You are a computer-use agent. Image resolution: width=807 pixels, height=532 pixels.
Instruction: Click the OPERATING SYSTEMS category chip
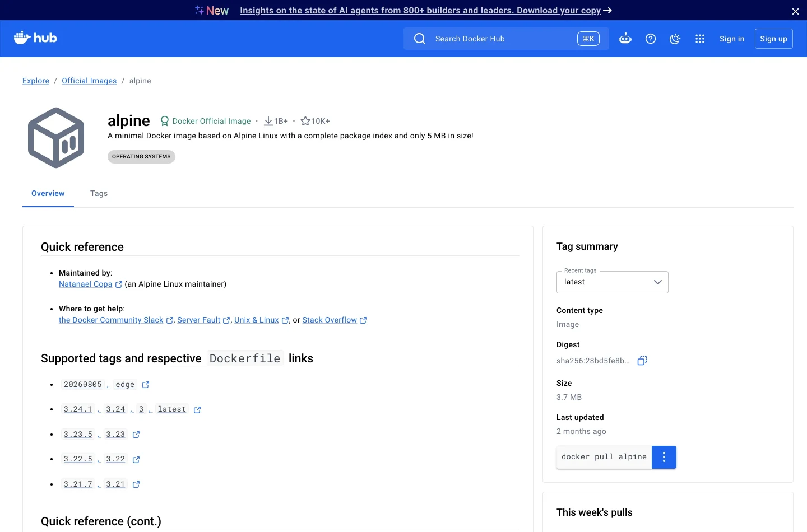[x=141, y=157]
